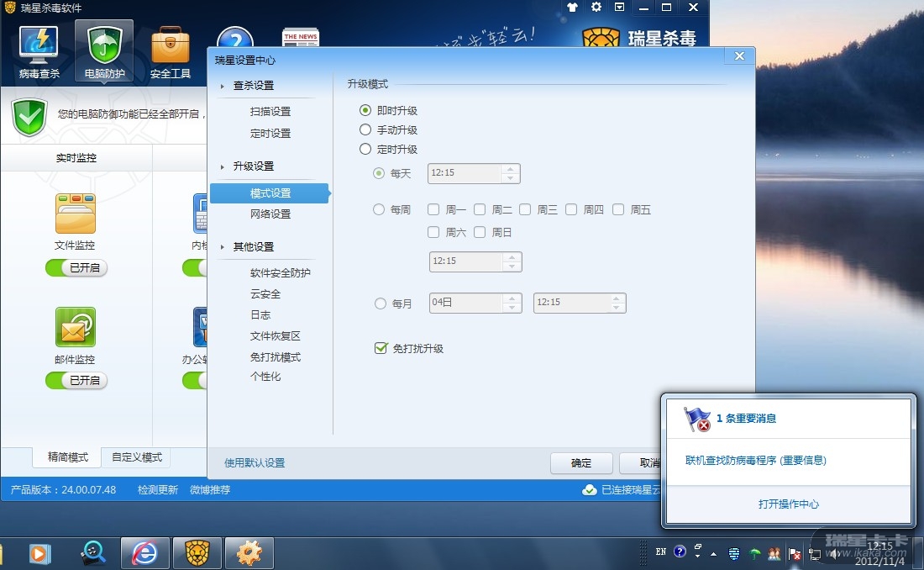
Task: Click 微博推荐 in status bar
Action: pos(210,490)
